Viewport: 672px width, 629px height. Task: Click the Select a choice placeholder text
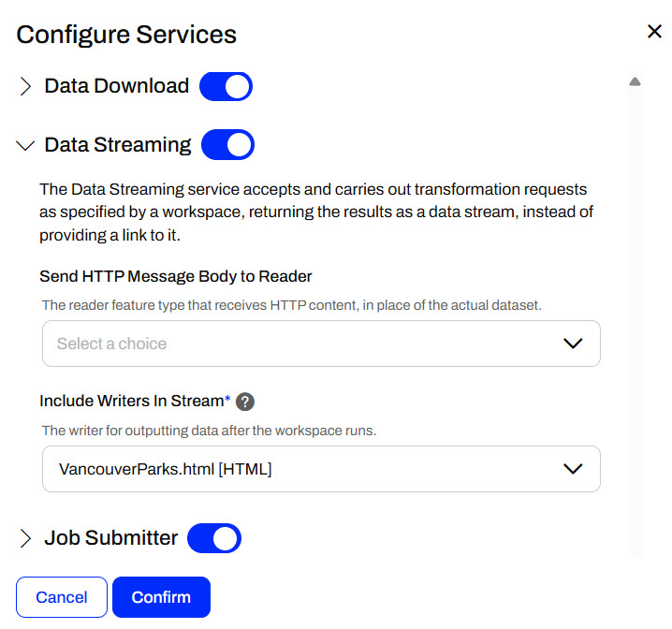pyautogui.click(x=111, y=344)
